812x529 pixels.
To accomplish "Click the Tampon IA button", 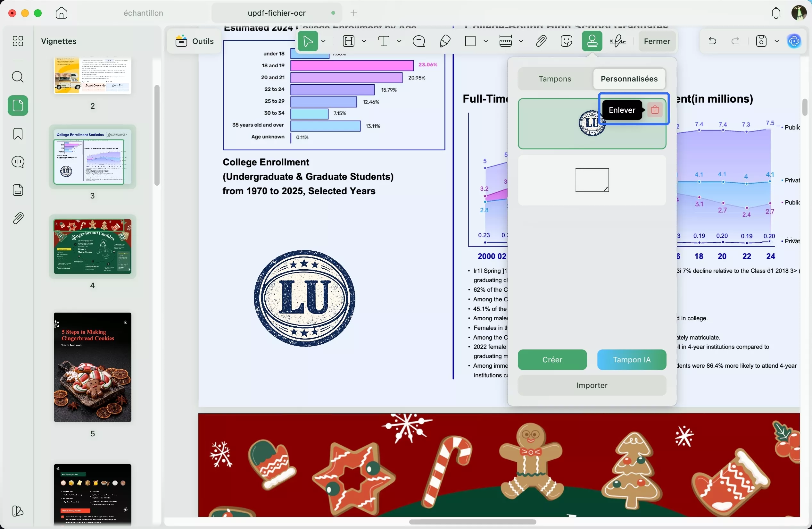I will pos(631,360).
